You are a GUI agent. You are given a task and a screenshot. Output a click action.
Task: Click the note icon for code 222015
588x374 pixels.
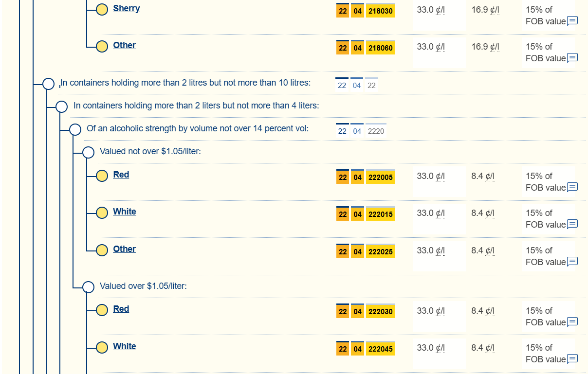[x=572, y=224]
